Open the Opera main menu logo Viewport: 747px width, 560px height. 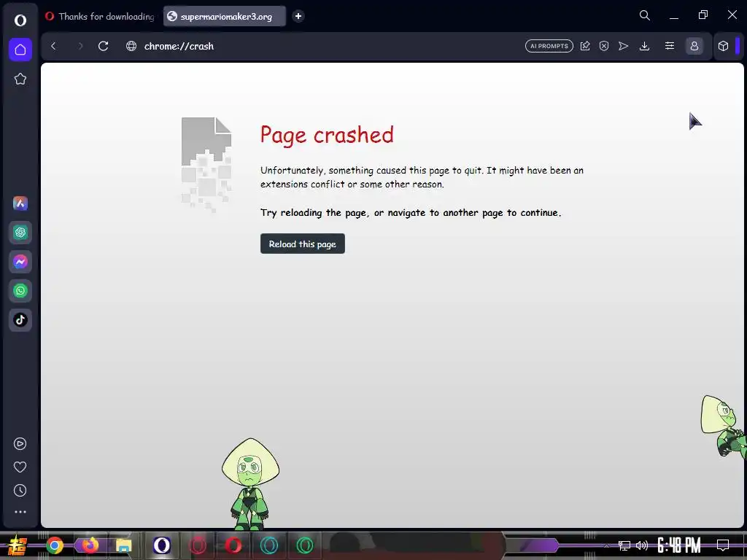20,20
